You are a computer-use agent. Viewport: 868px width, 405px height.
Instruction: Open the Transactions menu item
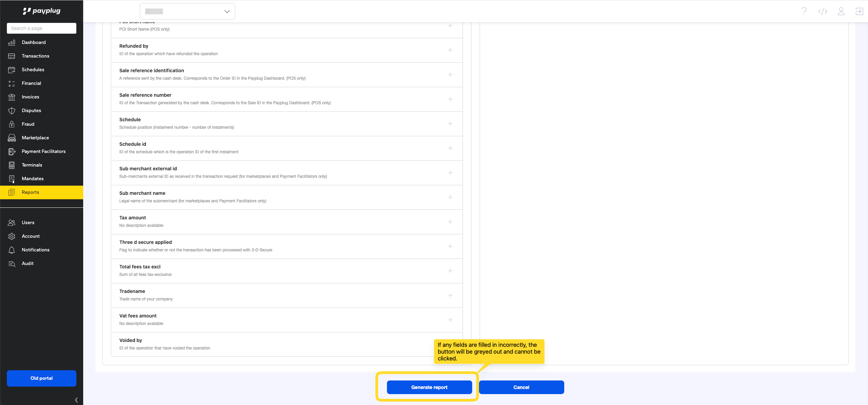coord(35,56)
